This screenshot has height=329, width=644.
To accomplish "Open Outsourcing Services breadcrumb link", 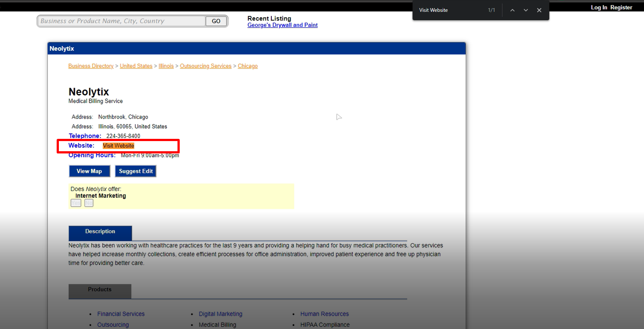I will click(x=206, y=66).
